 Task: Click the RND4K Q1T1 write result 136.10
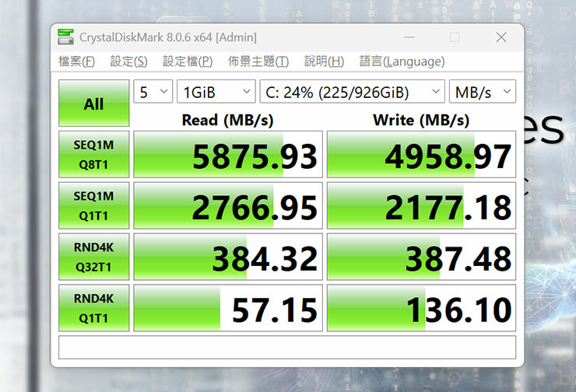(x=421, y=308)
